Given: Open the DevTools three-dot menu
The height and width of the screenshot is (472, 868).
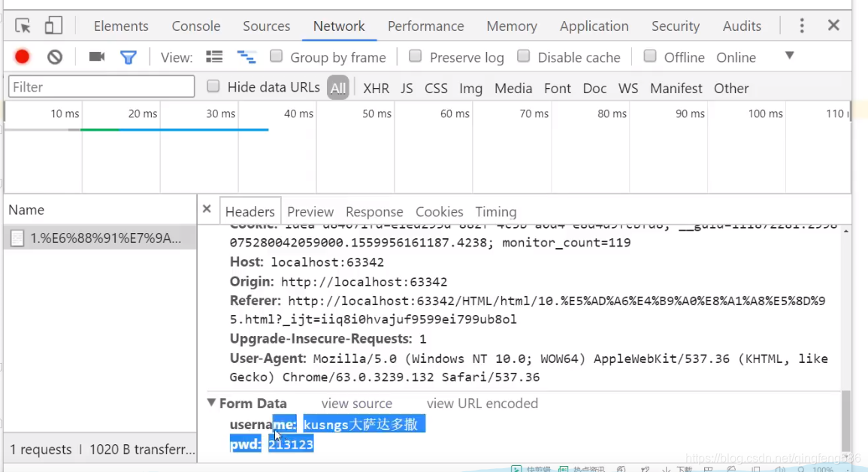Looking at the screenshot, I should coord(802,26).
